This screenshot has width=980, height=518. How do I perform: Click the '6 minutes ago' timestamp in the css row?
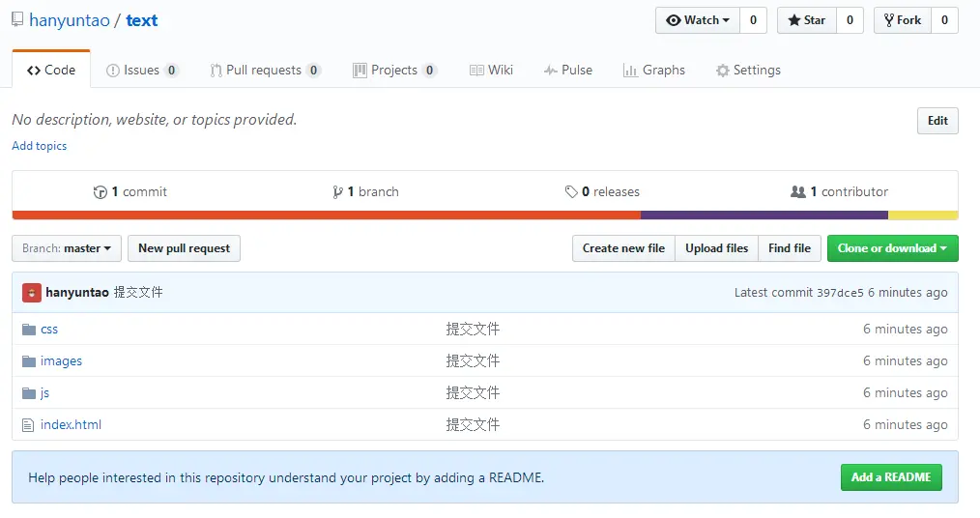click(x=905, y=330)
